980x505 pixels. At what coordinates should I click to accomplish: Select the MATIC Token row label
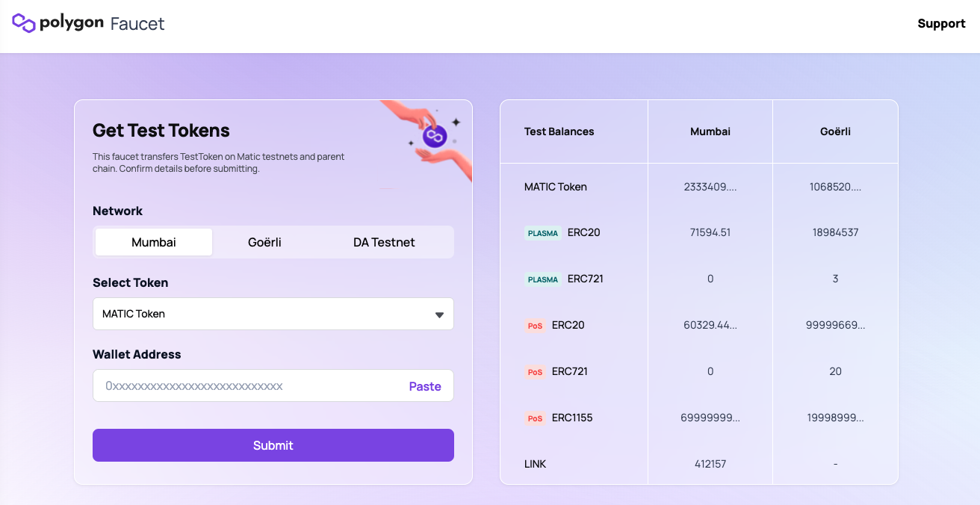click(x=556, y=187)
